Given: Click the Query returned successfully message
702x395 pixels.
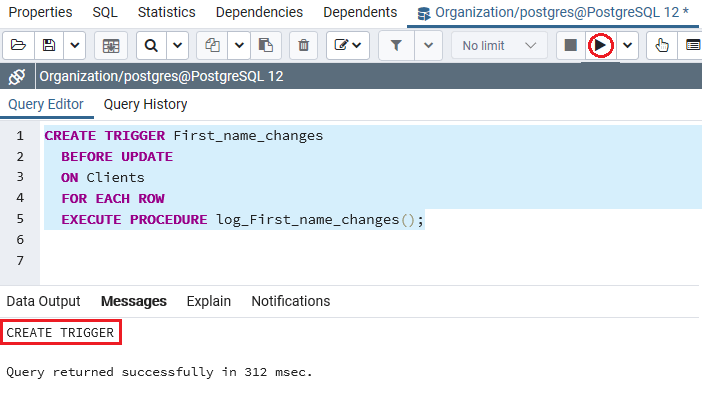Looking at the screenshot, I should pyautogui.click(x=159, y=372).
